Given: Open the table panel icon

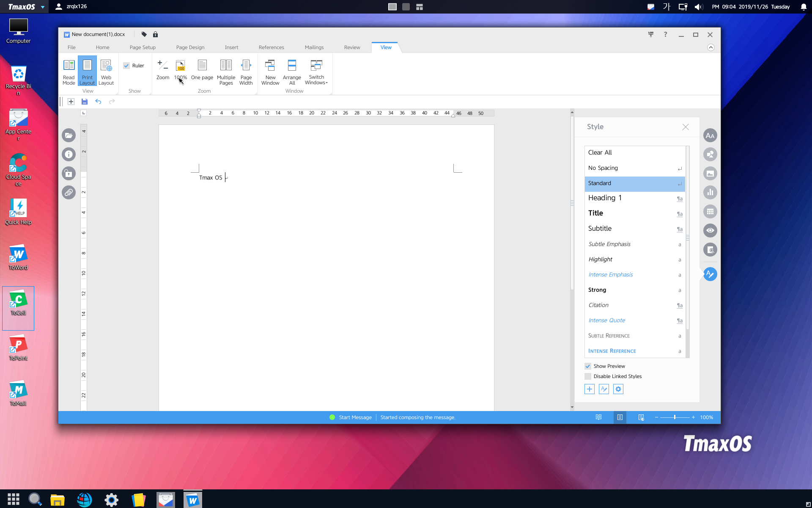Looking at the screenshot, I should (710, 212).
